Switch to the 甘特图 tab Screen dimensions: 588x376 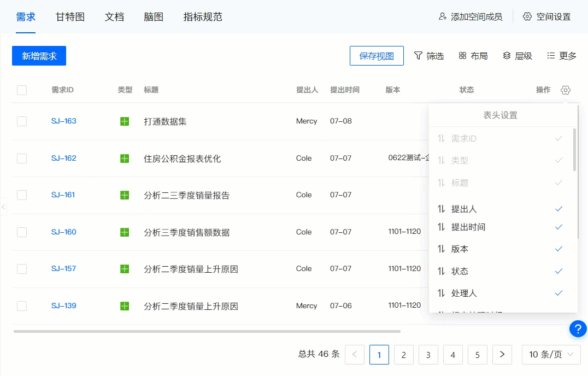pyautogui.click(x=70, y=16)
